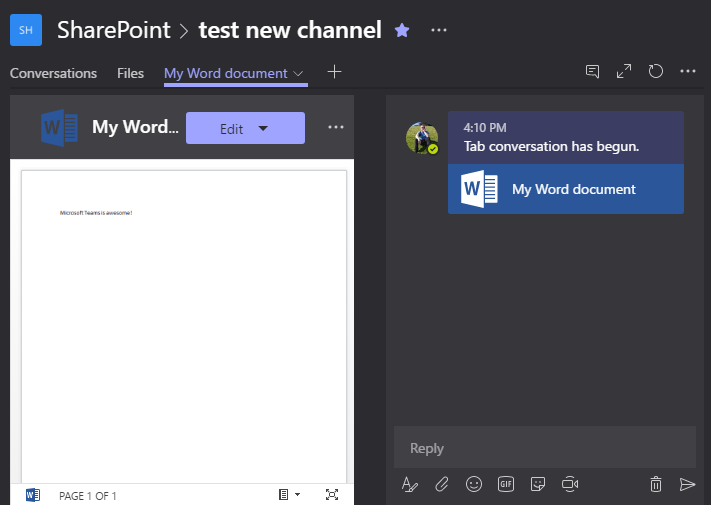Attach a file with the paperclip icon

442,484
